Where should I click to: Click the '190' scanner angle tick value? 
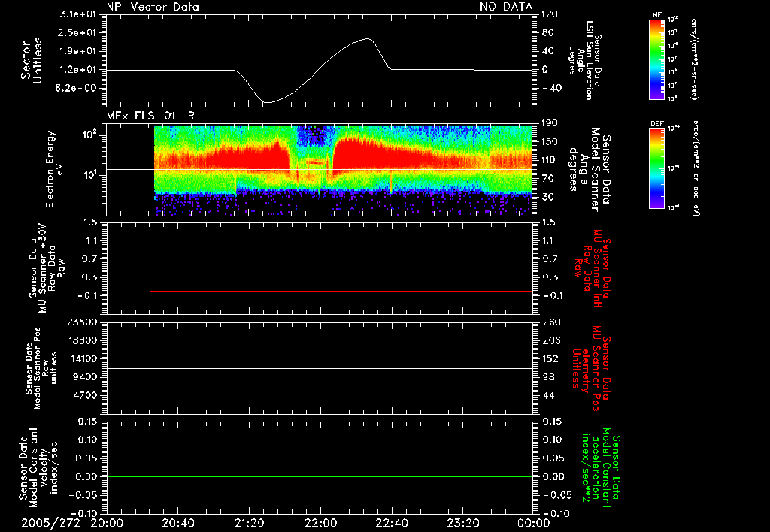click(550, 123)
